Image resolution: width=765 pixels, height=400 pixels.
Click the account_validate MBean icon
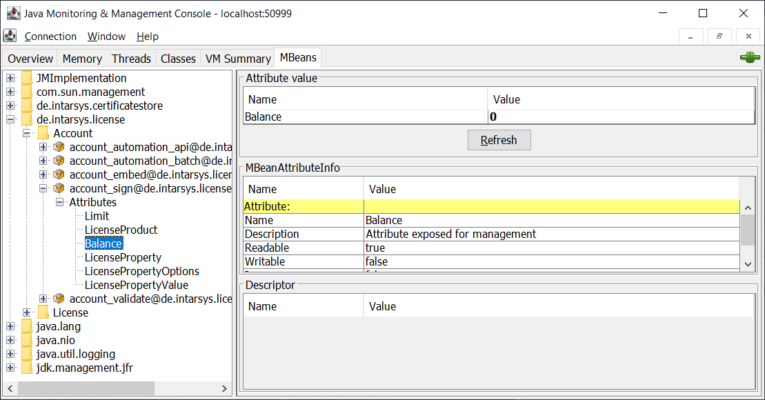59,299
